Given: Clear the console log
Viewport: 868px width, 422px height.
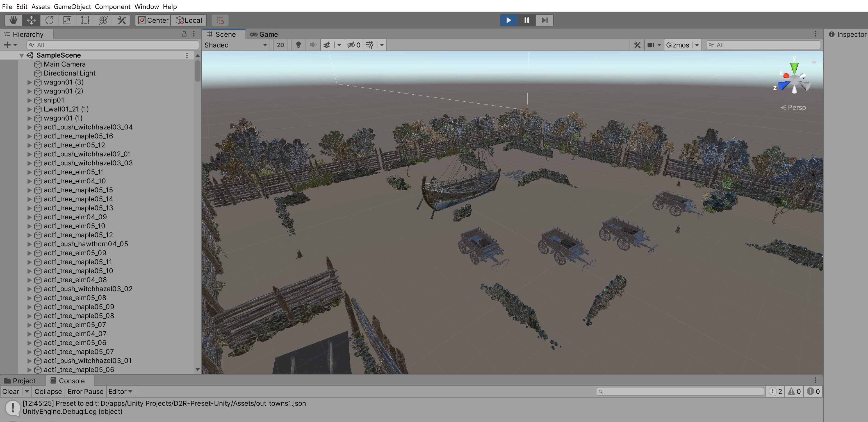Looking at the screenshot, I should (x=11, y=391).
